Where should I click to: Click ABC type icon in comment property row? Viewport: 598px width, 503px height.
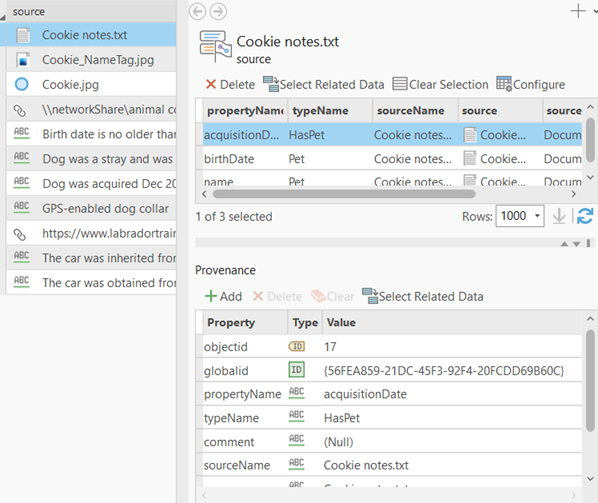pyautogui.click(x=297, y=440)
